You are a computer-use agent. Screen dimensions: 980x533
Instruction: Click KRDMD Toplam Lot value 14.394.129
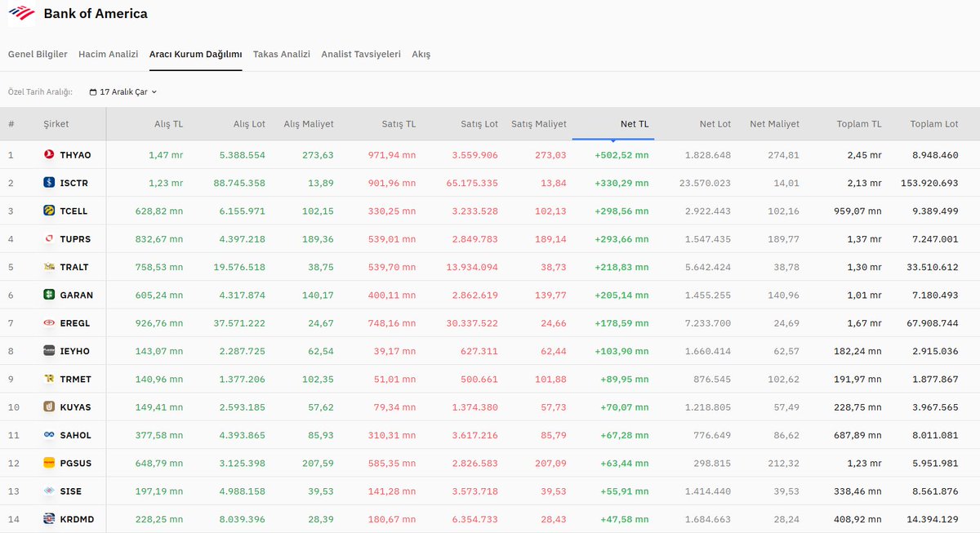point(931,519)
